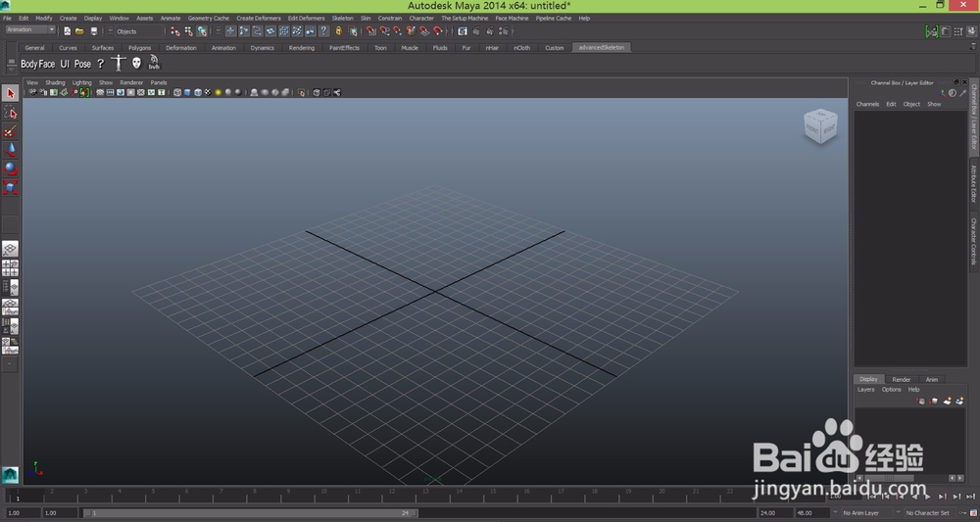The height and width of the screenshot is (522, 980).
Task: Open the Animation menu set dropdown
Action: point(30,30)
